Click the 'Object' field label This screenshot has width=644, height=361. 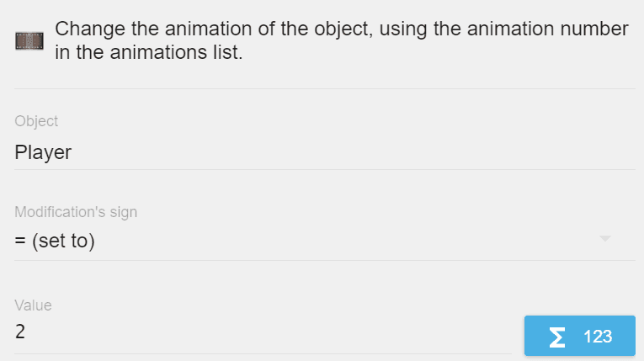click(36, 121)
